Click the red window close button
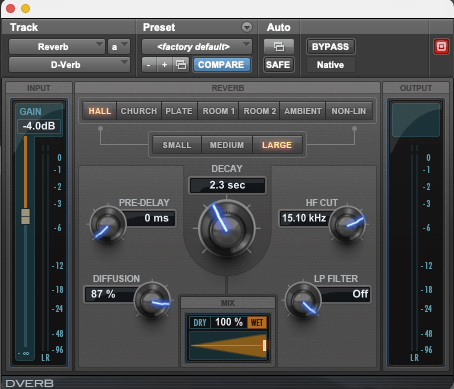 point(10,8)
